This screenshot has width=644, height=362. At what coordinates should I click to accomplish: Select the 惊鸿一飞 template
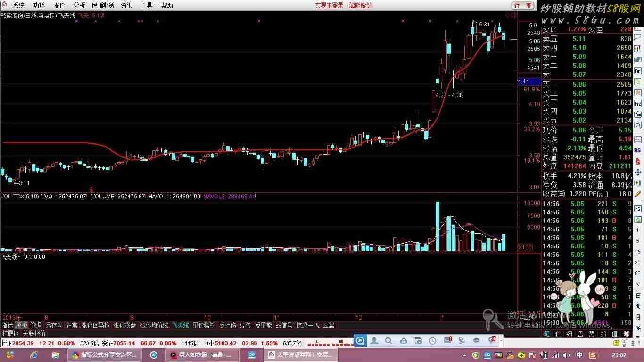307,325
